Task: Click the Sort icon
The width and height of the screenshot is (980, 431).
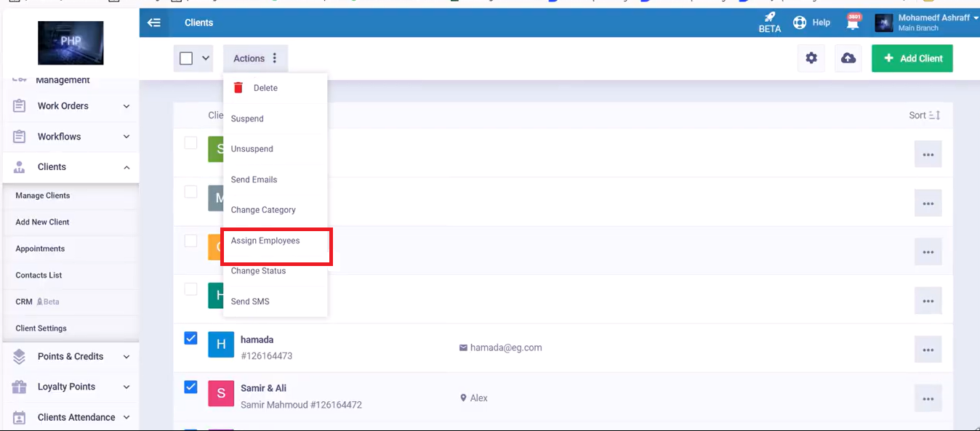Action: point(934,116)
